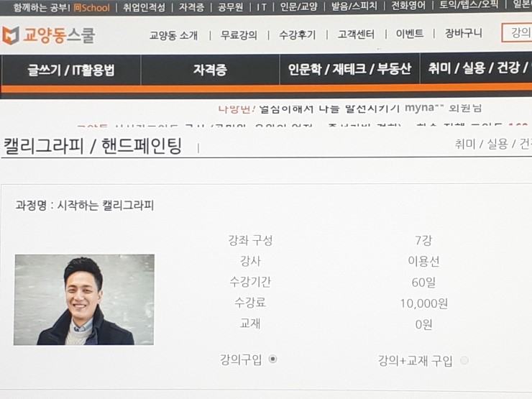Click the 60일 period value
This screenshot has width=532, height=399.
(x=423, y=283)
